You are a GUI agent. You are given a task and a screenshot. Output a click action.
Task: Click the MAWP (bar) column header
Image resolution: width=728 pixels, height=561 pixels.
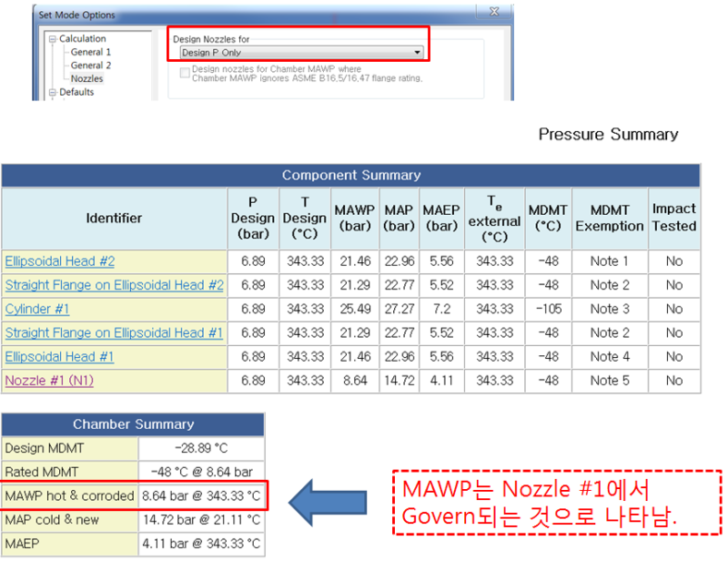tap(355, 218)
